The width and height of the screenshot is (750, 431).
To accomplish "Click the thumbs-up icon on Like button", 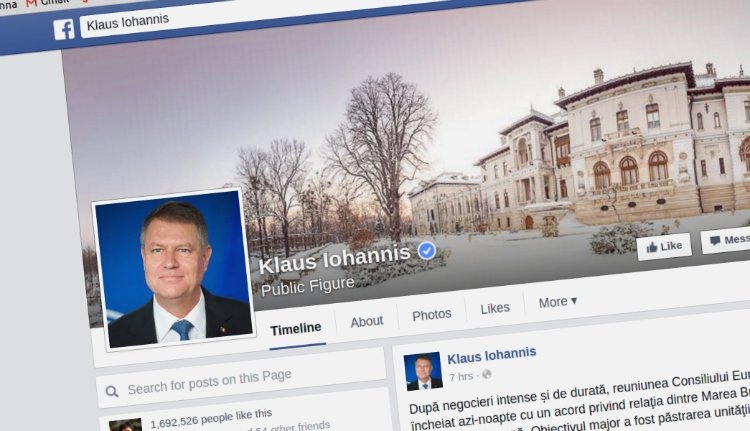I will 651,247.
